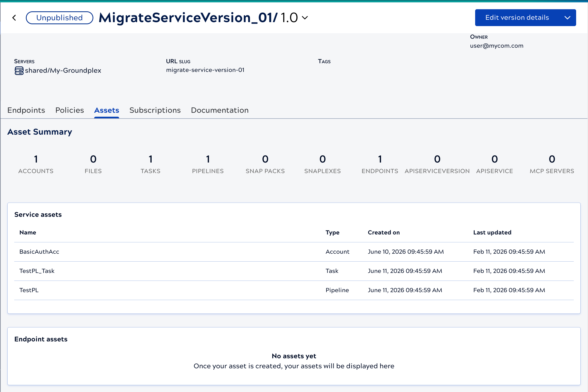Click TestPL_Task's created on date
This screenshot has height=392, width=588.
[x=405, y=271]
